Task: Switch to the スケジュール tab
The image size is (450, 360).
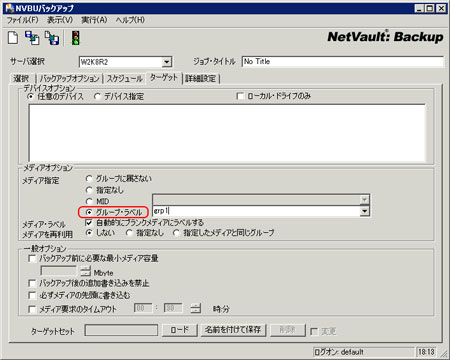Action: (x=124, y=79)
